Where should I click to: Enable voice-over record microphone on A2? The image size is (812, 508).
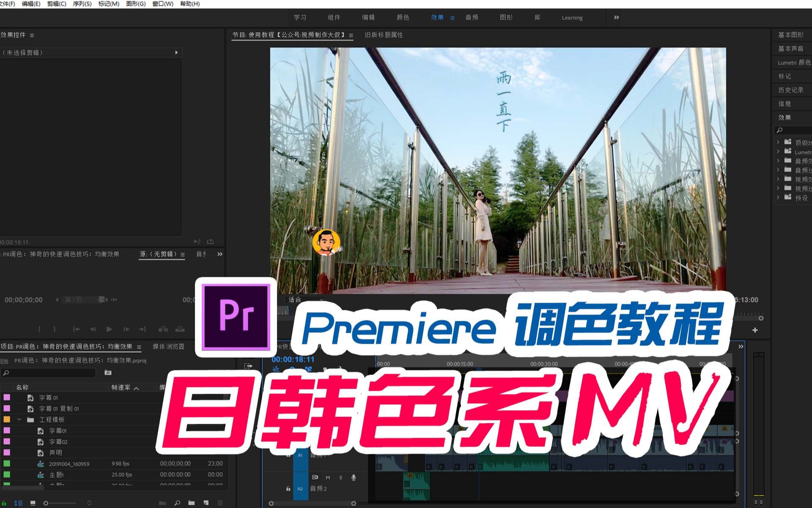point(354,478)
